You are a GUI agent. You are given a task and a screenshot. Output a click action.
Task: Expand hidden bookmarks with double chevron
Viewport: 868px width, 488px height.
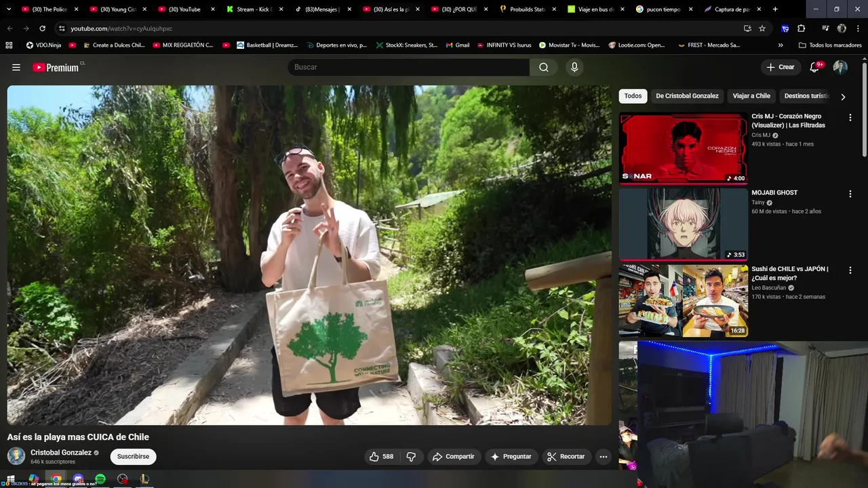pyautogui.click(x=781, y=45)
